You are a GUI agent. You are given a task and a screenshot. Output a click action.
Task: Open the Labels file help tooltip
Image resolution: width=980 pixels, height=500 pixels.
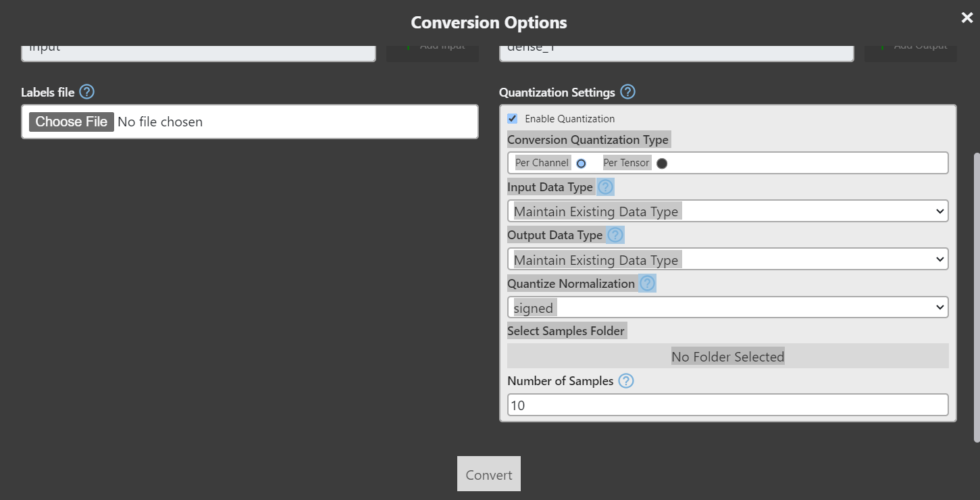point(88,92)
